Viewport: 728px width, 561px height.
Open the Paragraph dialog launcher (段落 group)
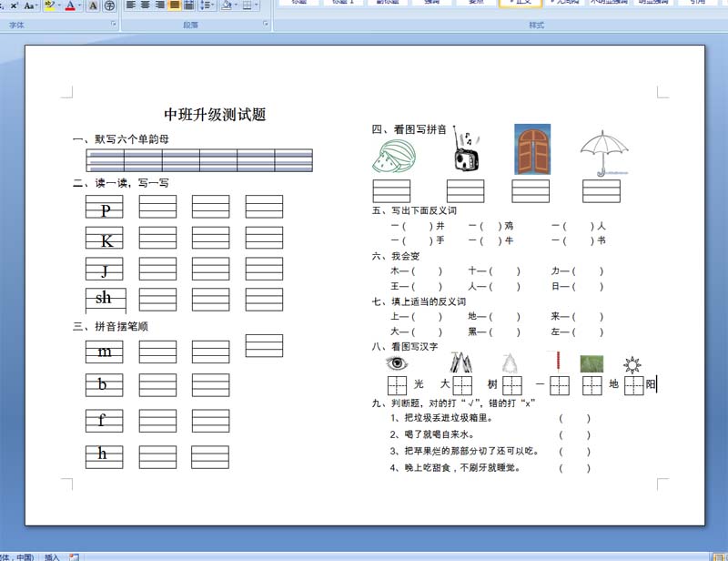tap(266, 24)
